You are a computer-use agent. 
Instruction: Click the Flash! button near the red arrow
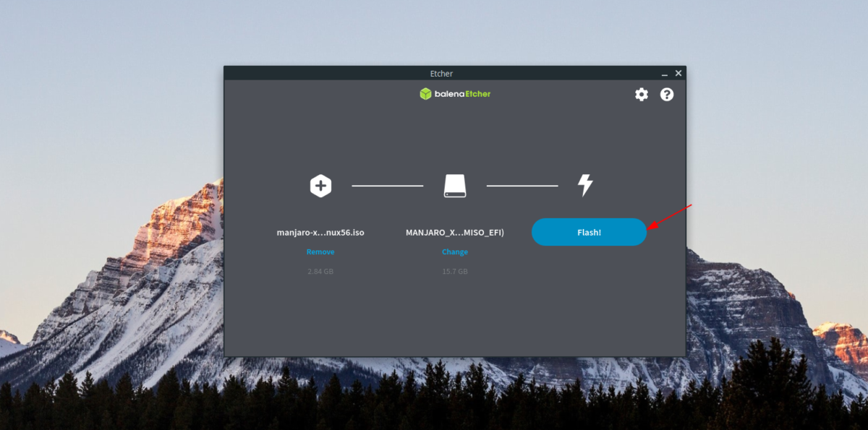click(x=589, y=232)
